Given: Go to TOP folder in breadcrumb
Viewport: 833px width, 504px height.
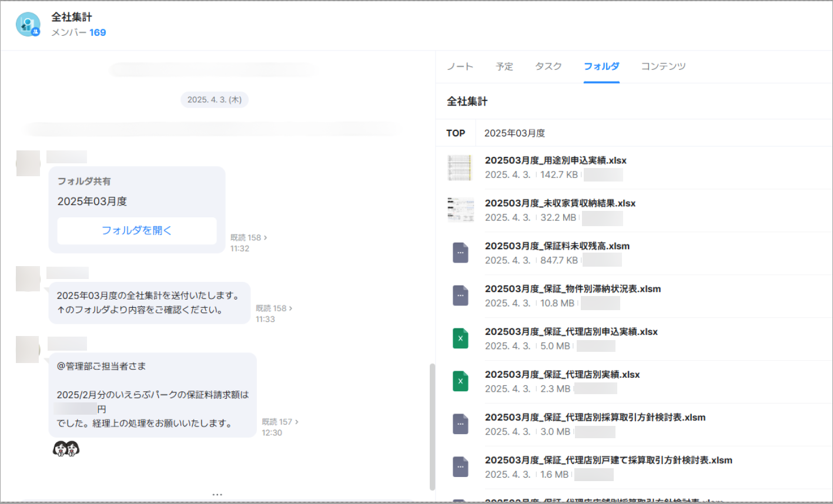Looking at the screenshot, I should 456,133.
